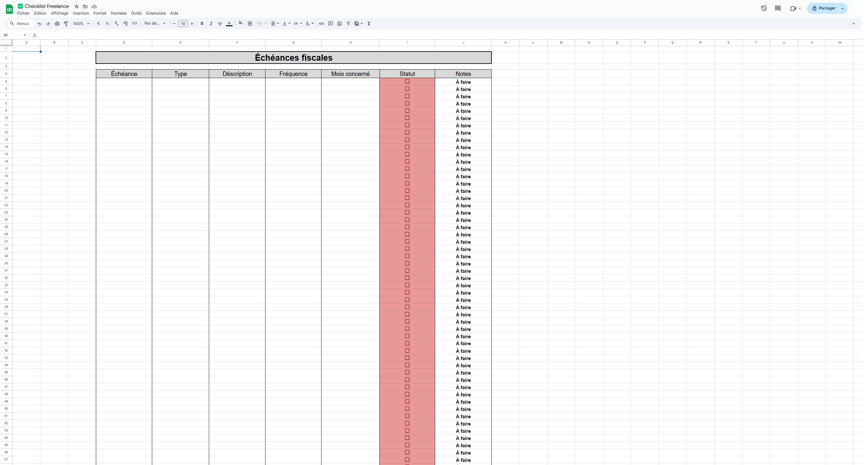The image size is (868, 465).
Task: Format as currency with euro icon
Action: [x=98, y=24]
